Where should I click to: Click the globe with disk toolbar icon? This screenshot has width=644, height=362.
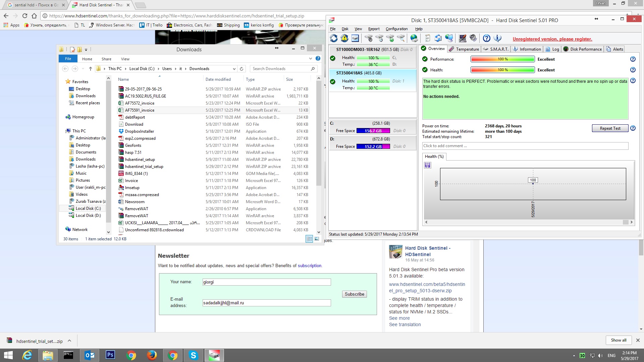[414, 38]
